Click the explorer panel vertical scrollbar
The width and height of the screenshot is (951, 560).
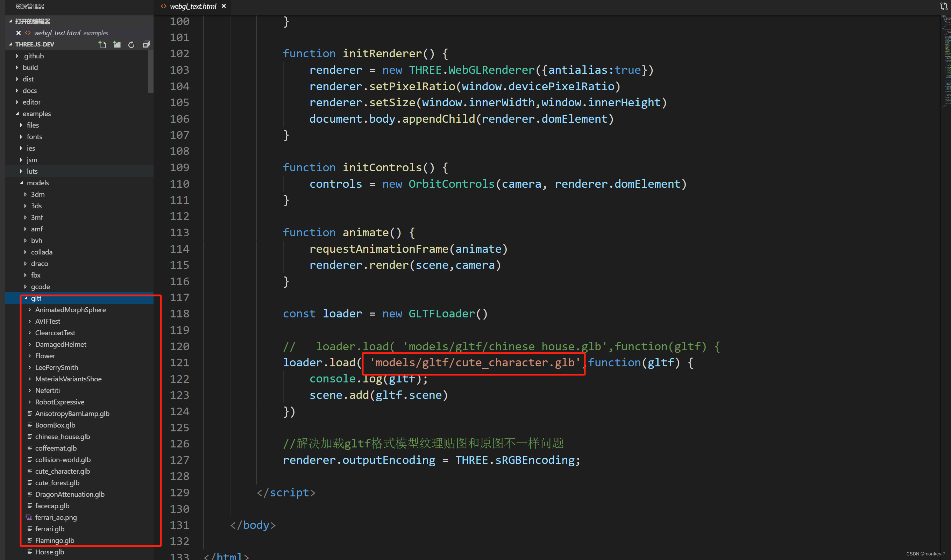coord(151,72)
